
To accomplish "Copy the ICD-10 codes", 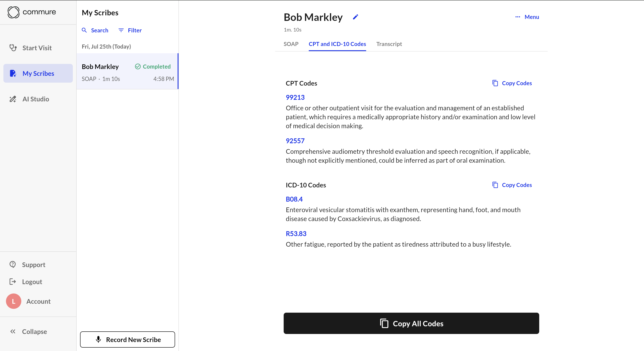I will click(x=512, y=185).
